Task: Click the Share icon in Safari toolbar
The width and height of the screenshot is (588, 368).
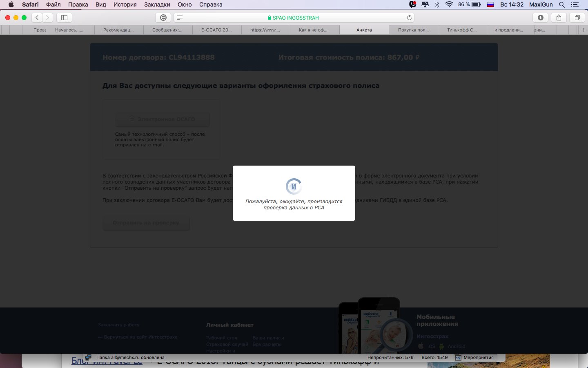Action: pos(559,18)
